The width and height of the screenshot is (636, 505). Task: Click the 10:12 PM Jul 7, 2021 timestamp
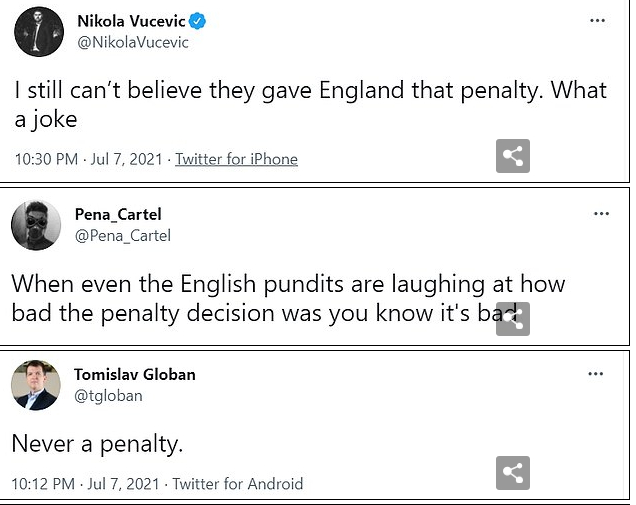(87, 484)
